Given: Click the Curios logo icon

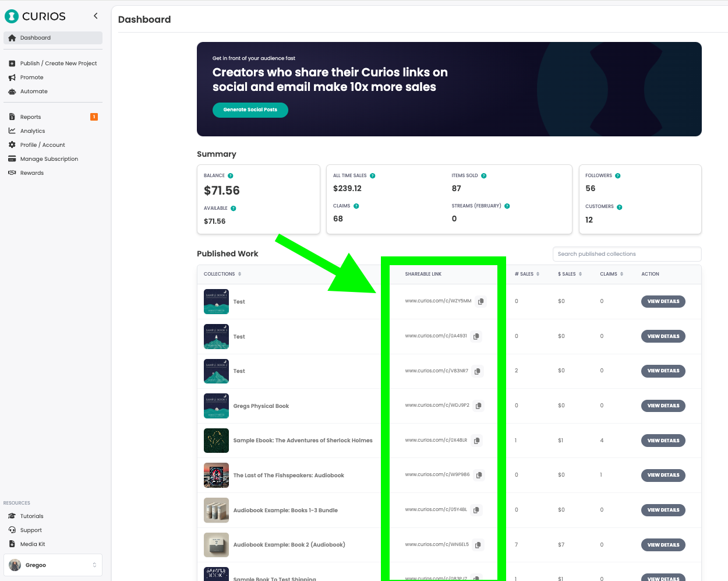Looking at the screenshot, I should point(12,16).
